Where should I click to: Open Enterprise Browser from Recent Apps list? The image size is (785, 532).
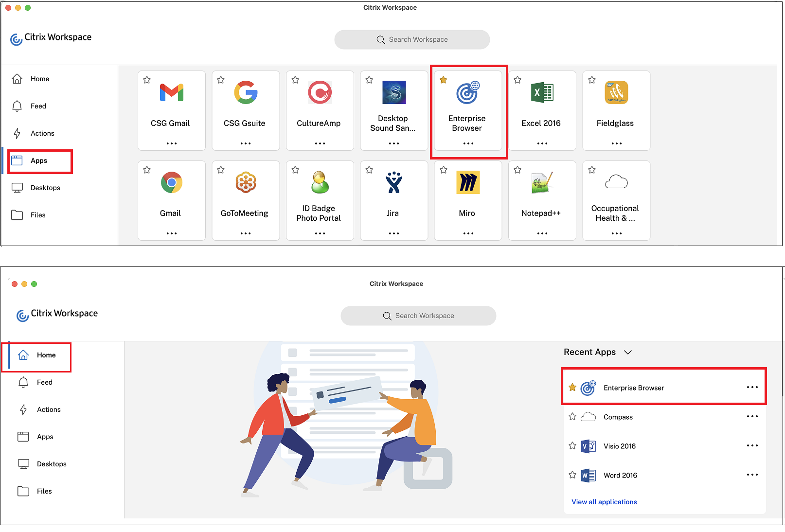[633, 388]
